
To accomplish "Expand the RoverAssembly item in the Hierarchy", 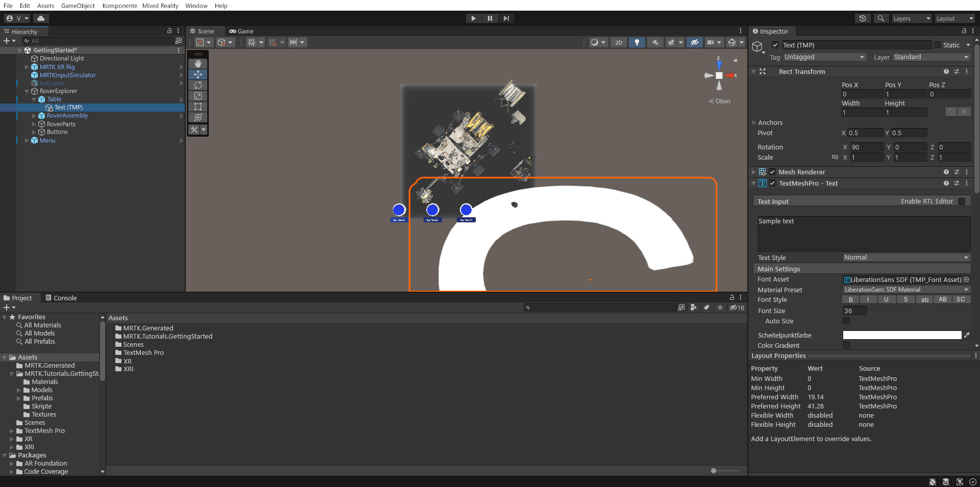I will (x=34, y=116).
